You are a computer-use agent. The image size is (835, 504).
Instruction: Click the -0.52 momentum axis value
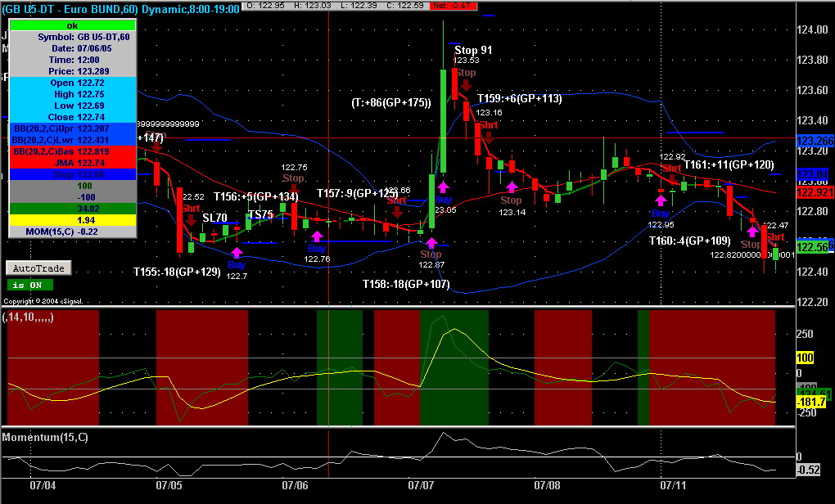click(808, 470)
